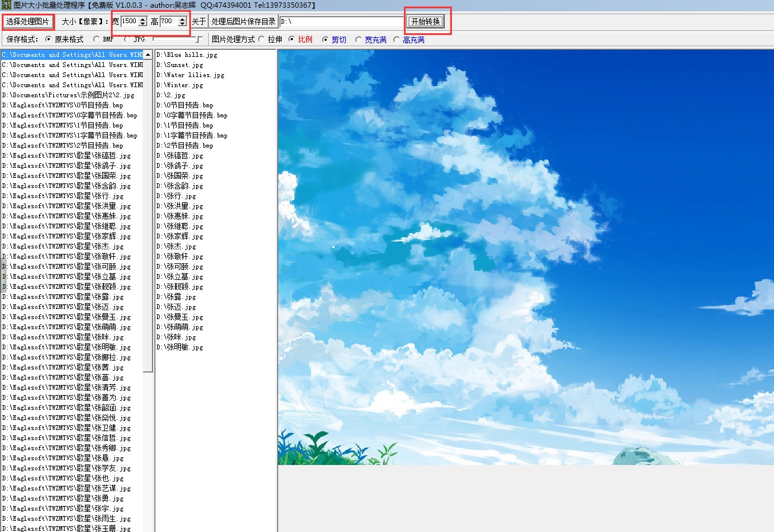Viewport: 774px width, 532px height.
Task: Select source row Eaglesoft\TWZMTVS\0字幕节目预告.bmp
Action: click(72, 115)
